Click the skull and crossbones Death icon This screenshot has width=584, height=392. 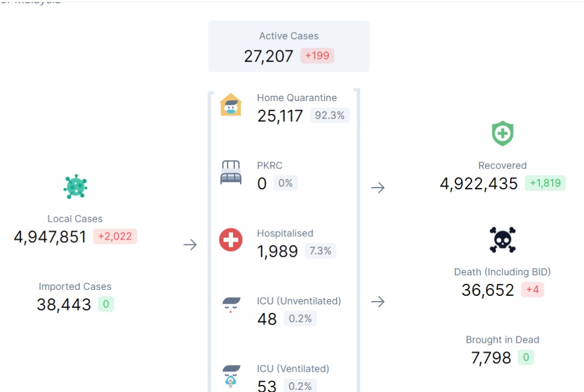(502, 240)
